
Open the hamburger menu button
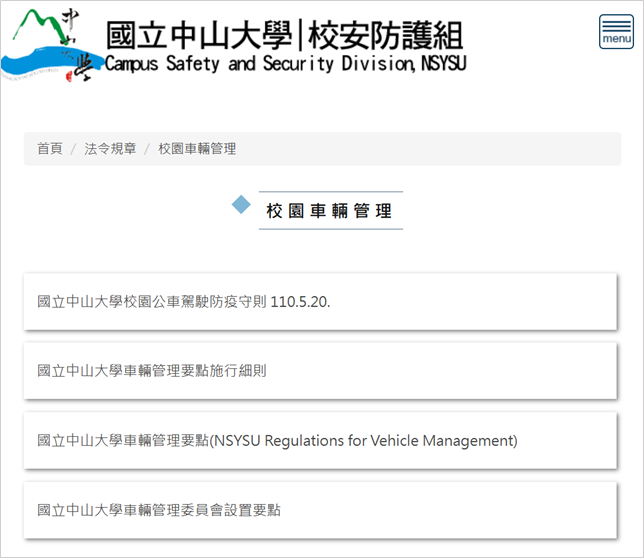click(x=616, y=32)
